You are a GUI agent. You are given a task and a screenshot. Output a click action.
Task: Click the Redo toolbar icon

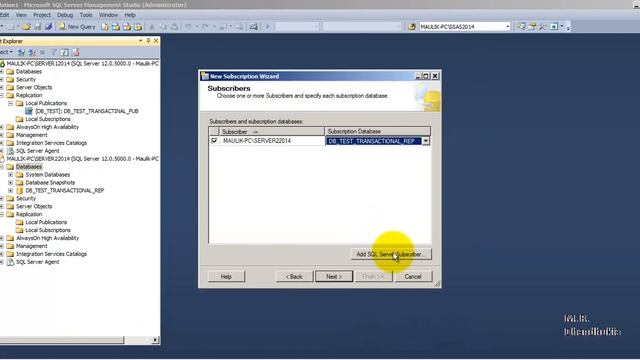pos(205,27)
